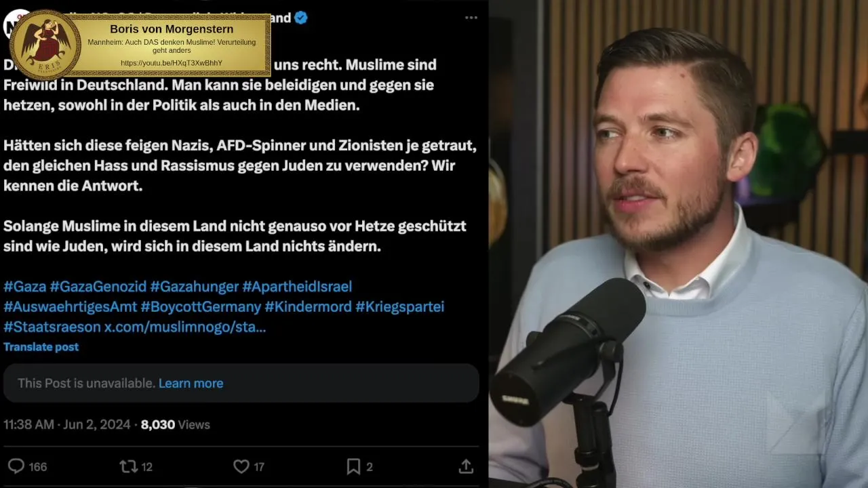Click the share upload icon
Image resolution: width=868 pixels, height=488 pixels.
click(466, 466)
